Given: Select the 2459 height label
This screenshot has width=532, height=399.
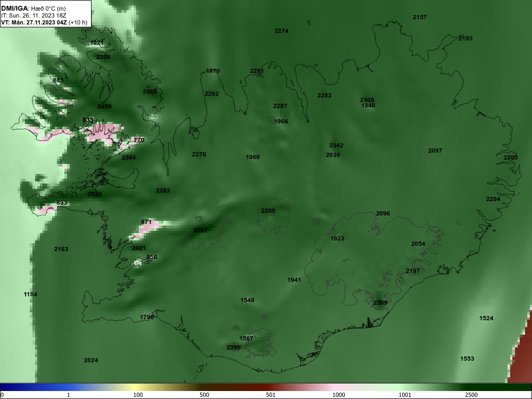Looking at the screenshot, I should pos(104,106).
